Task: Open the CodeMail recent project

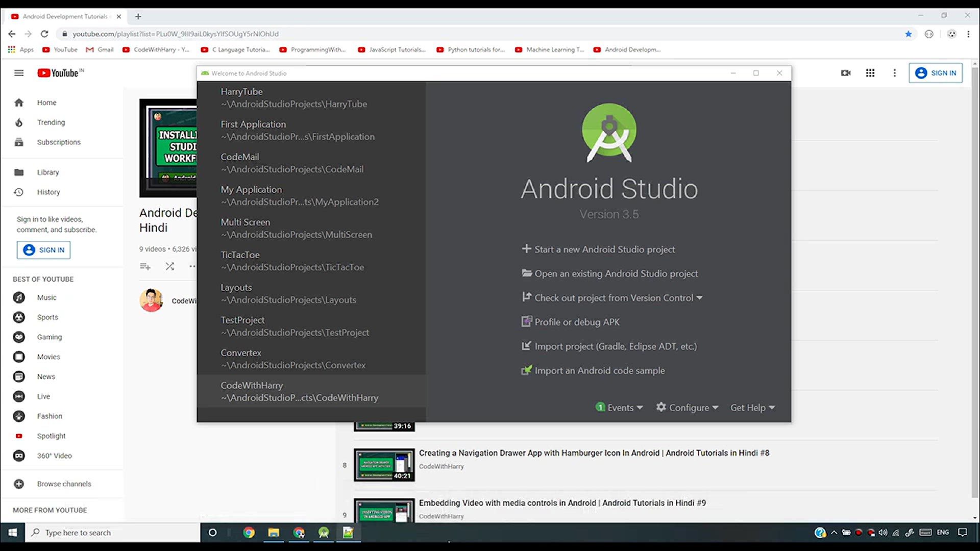Action: pyautogui.click(x=311, y=163)
